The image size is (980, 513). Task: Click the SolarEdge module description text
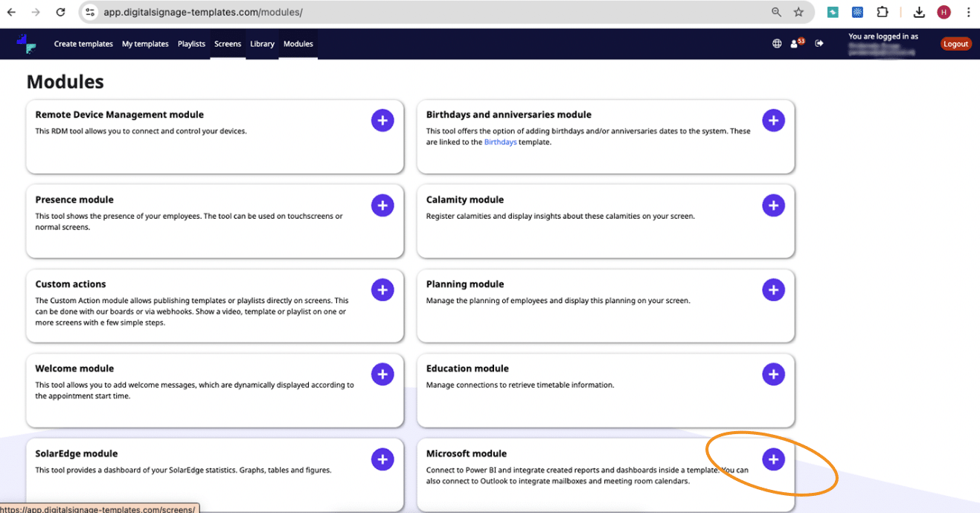pos(183,470)
